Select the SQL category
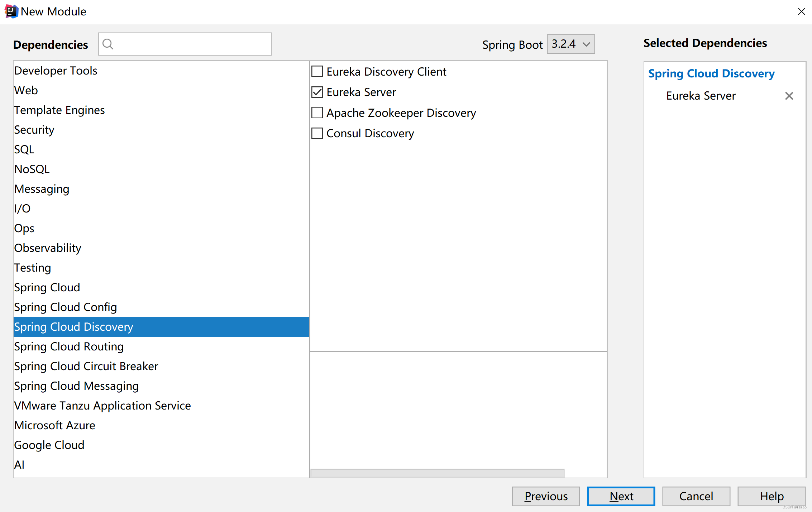Image resolution: width=812 pixels, height=512 pixels. tap(161, 149)
